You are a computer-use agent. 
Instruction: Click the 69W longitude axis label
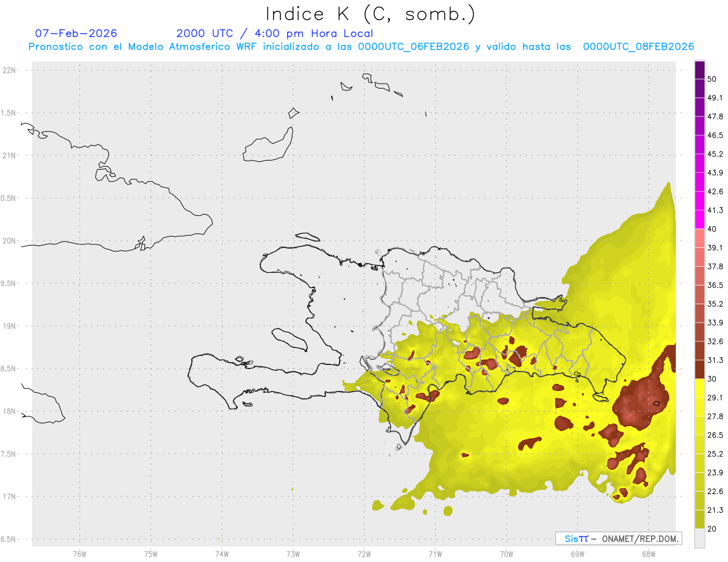[x=577, y=554]
